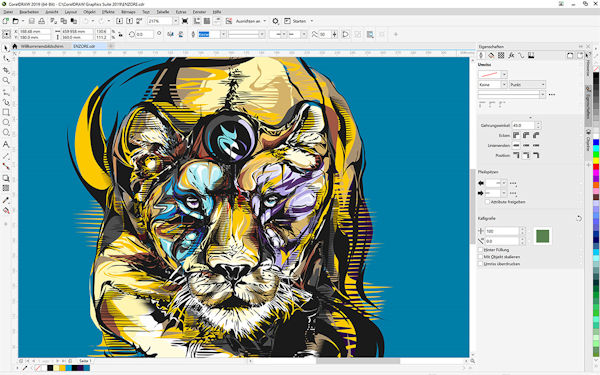Open the Punkt units dropdown

click(x=527, y=85)
